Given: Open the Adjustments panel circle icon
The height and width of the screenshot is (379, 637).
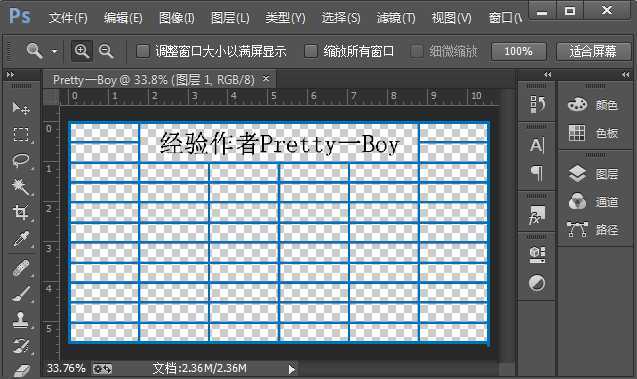Looking at the screenshot, I should coord(537,283).
